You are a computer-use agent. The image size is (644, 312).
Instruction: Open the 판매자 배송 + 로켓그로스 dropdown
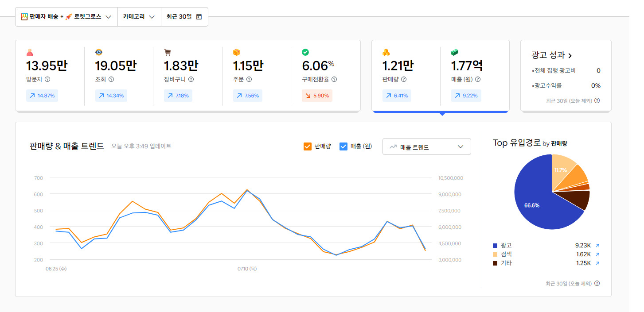point(66,17)
